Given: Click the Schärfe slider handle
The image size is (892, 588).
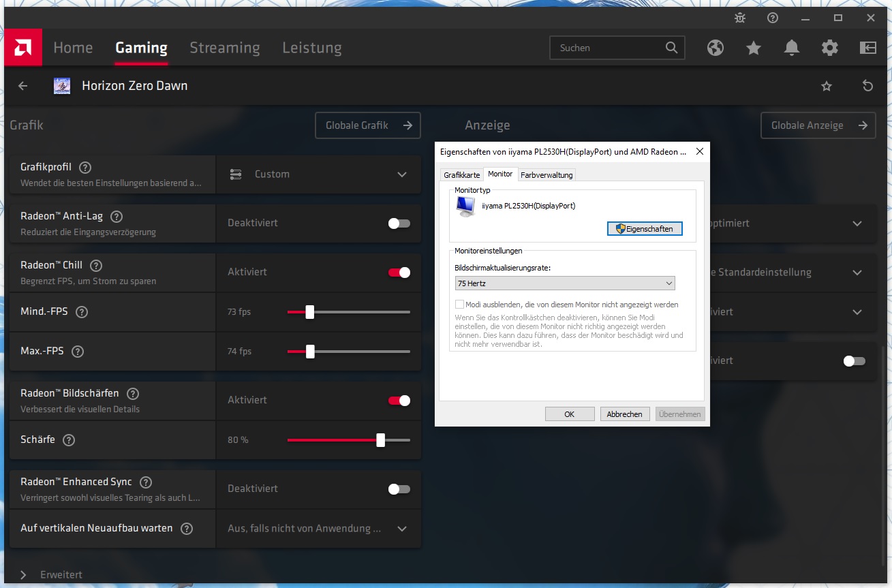Looking at the screenshot, I should pos(381,440).
